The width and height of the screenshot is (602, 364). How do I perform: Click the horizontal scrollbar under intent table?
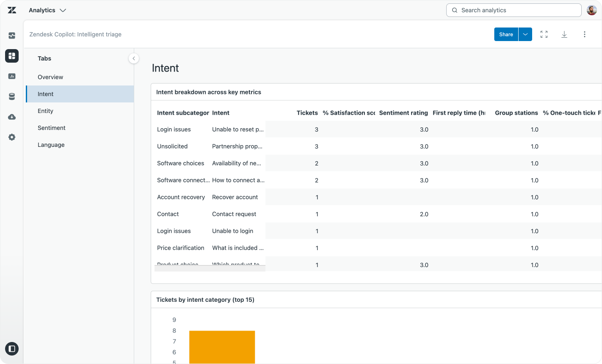pyautogui.click(x=210, y=268)
